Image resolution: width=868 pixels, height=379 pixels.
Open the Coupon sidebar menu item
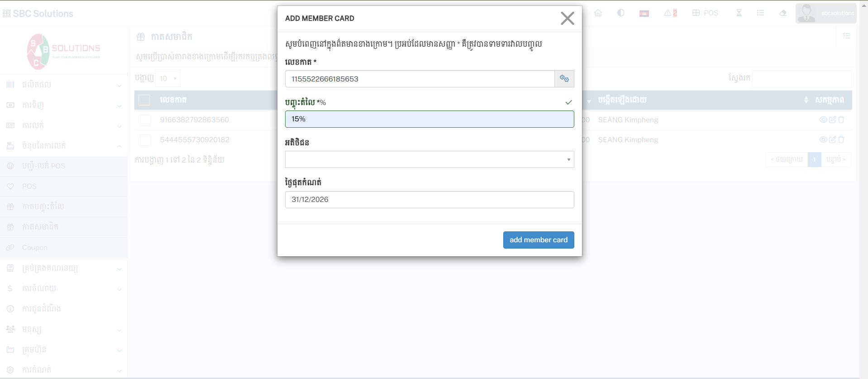35,248
